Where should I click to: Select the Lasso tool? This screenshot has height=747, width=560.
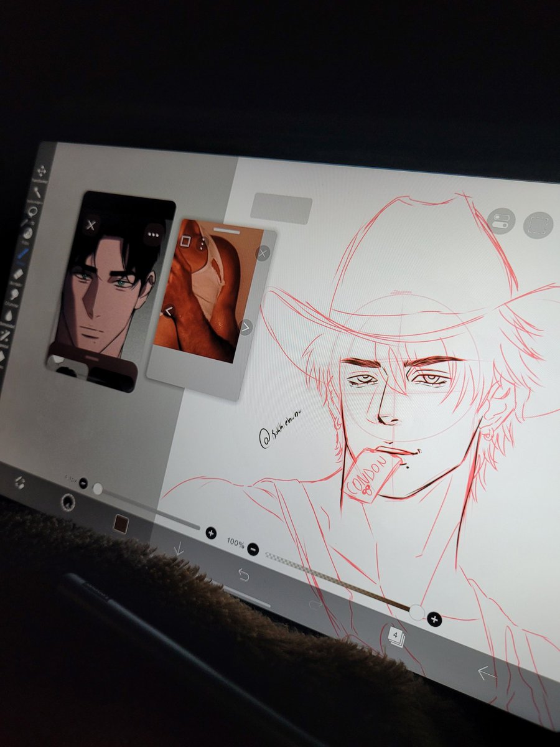pos(32,212)
